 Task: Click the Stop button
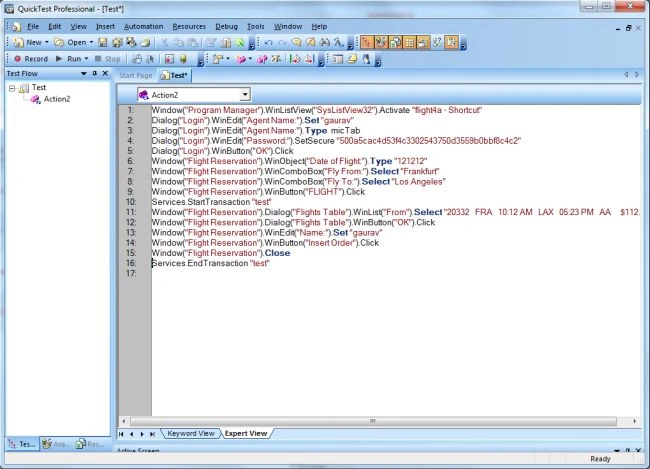point(107,59)
